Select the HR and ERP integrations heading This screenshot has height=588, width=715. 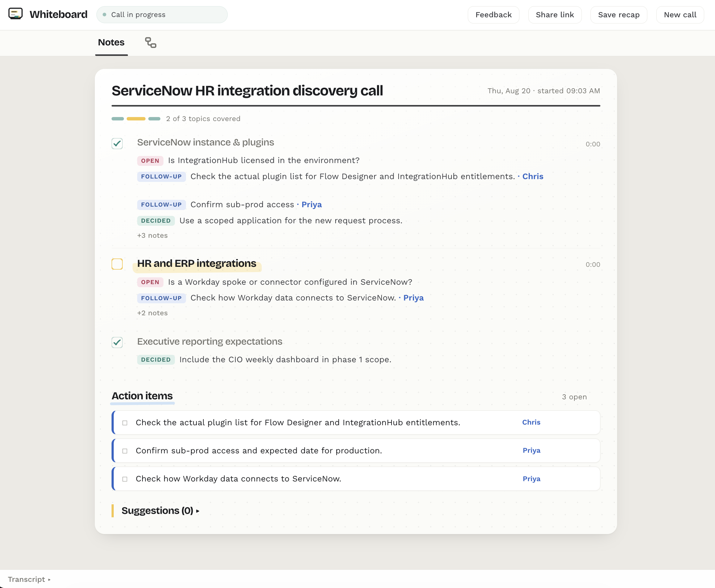[x=197, y=263]
